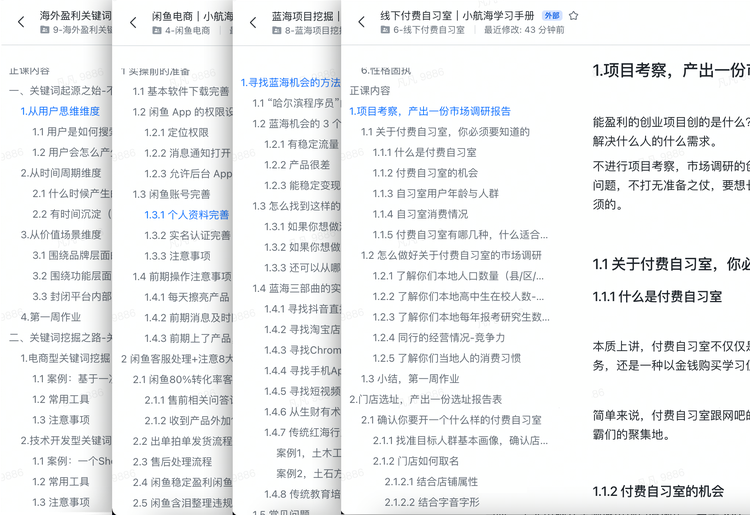Go to 1.2 怎么做好关于付费自习室的市场调研
The height and width of the screenshot is (515, 750).
[x=451, y=255]
